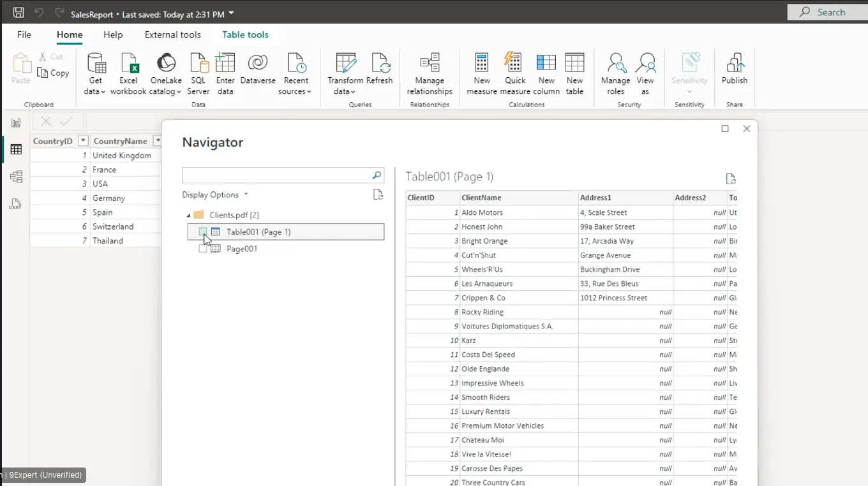Click the Save icon in title bar

click(19, 12)
